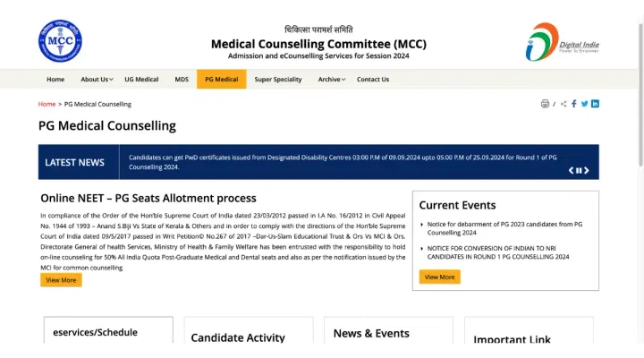Screen dimensions: 644x358
Task: Expand the Archive dropdown menu
Action: pyautogui.click(x=331, y=79)
